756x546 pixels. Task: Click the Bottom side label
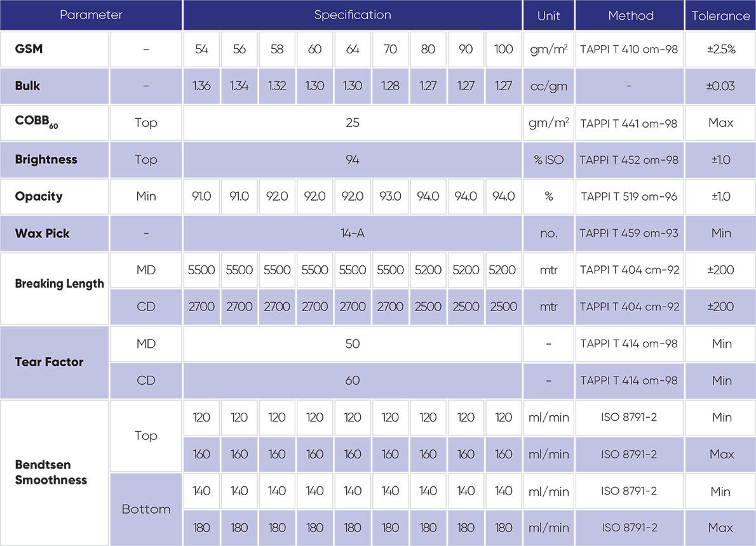click(146, 509)
